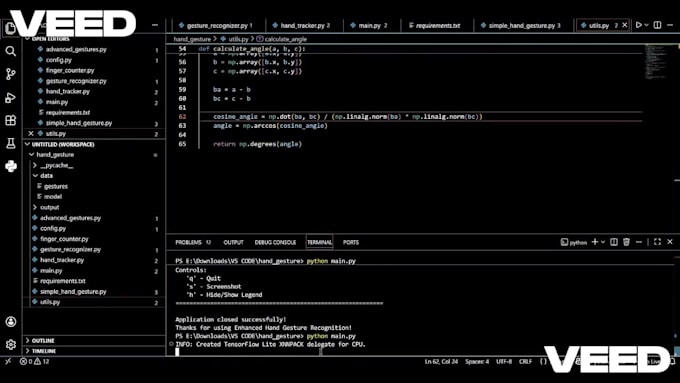Screen dimensions: 680x383
Task: Split the editor to the right
Action: 657,25
